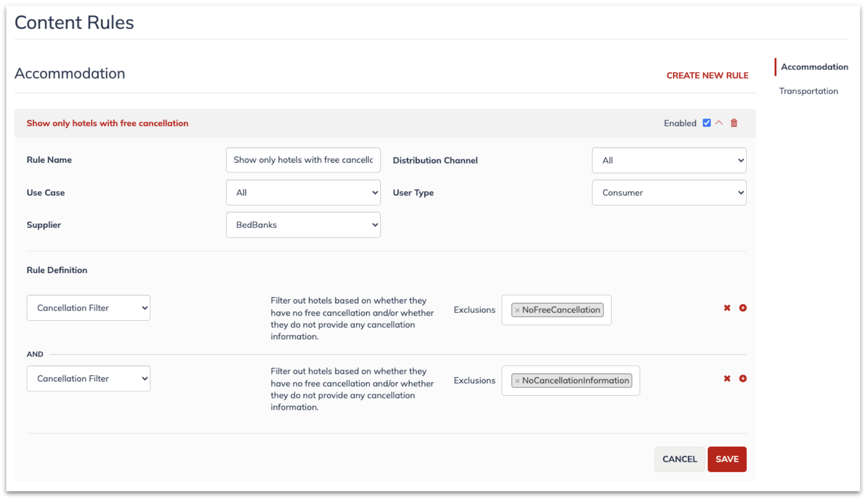Screen dimensions: 868x500
Task: Open the second Cancellation Filter dropdown below AND
Action: click(x=89, y=379)
